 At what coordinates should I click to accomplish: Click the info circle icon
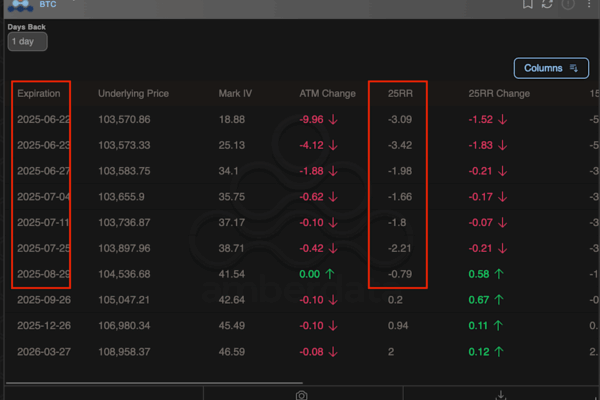click(568, 4)
